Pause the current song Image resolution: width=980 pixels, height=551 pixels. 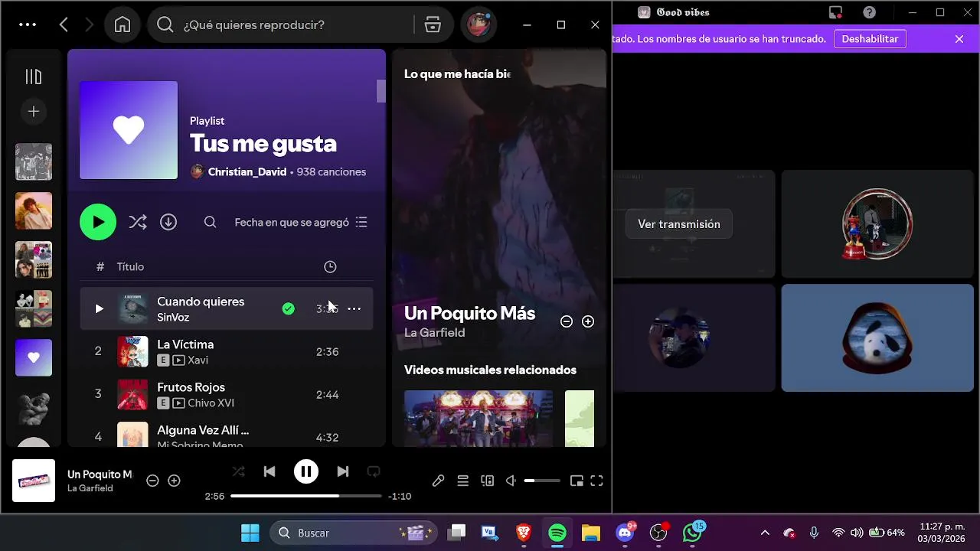click(306, 471)
